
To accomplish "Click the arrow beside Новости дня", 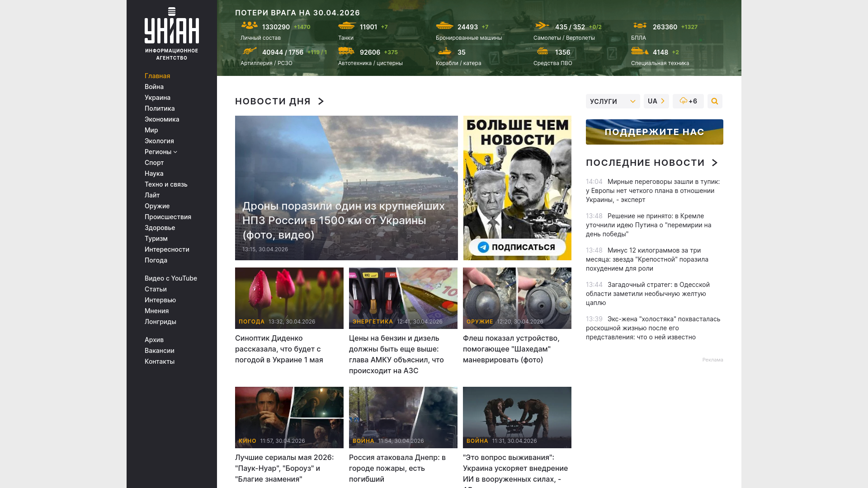I will (x=321, y=101).
